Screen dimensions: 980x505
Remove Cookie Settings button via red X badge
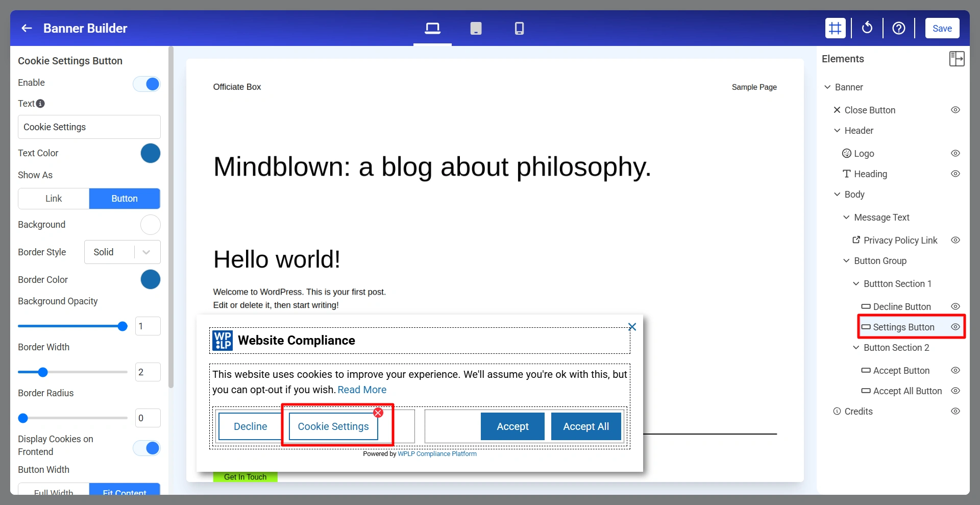coord(378,413)
